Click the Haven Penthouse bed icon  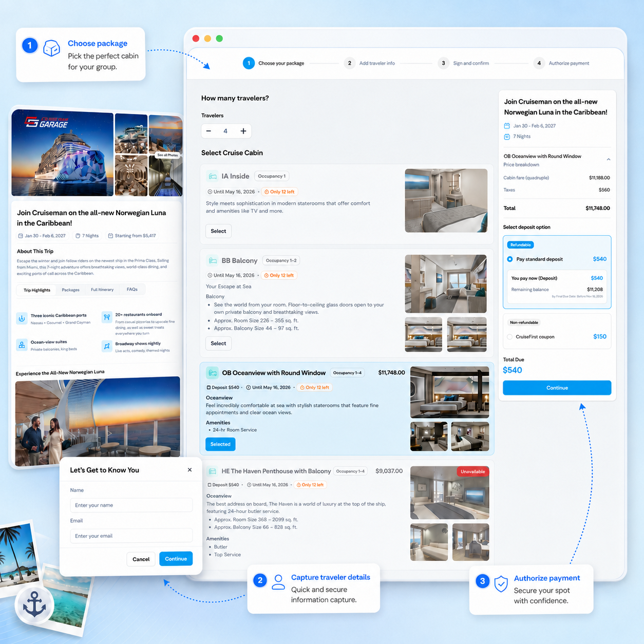click(x=212, y=471)
